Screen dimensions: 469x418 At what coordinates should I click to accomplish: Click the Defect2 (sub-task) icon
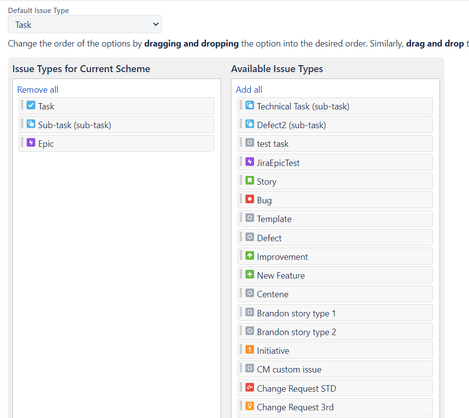[250, 124]
